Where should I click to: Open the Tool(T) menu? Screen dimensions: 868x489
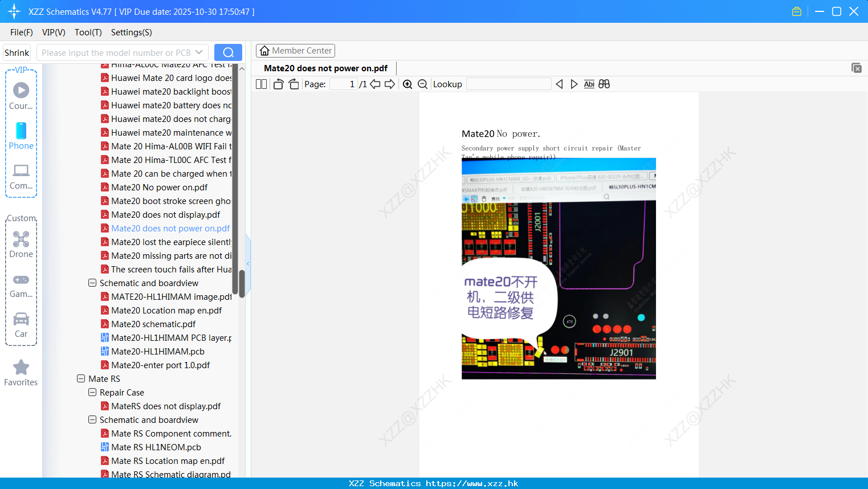click(x=88, y=32)
